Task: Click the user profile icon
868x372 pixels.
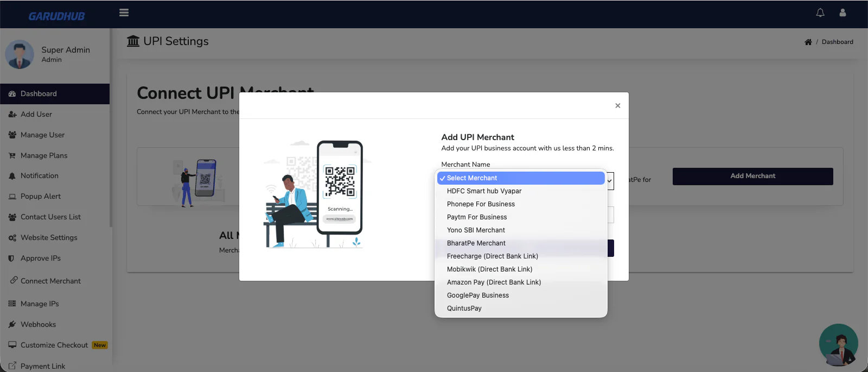Action: point(843,12)
